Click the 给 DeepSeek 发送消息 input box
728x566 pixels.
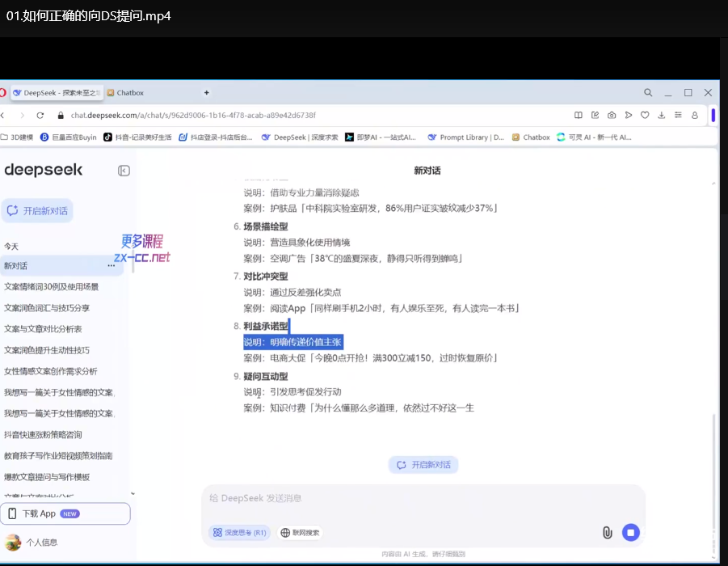(x=423, y=498)
